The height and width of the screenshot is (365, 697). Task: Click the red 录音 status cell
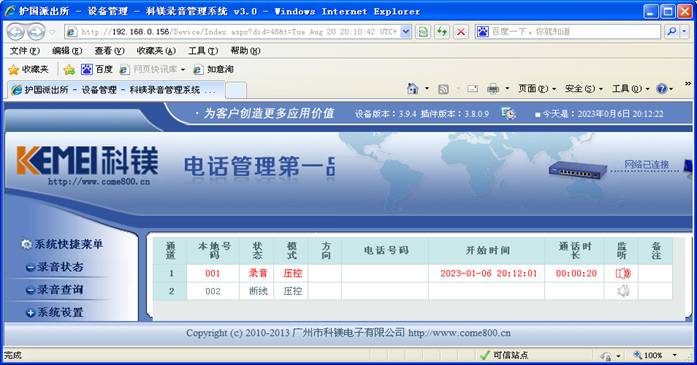click(257, 273)
